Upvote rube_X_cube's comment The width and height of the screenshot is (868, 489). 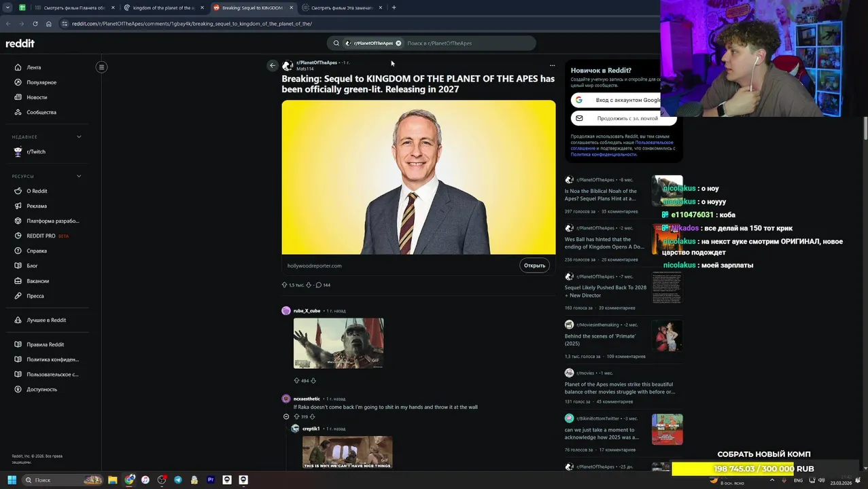296,381
